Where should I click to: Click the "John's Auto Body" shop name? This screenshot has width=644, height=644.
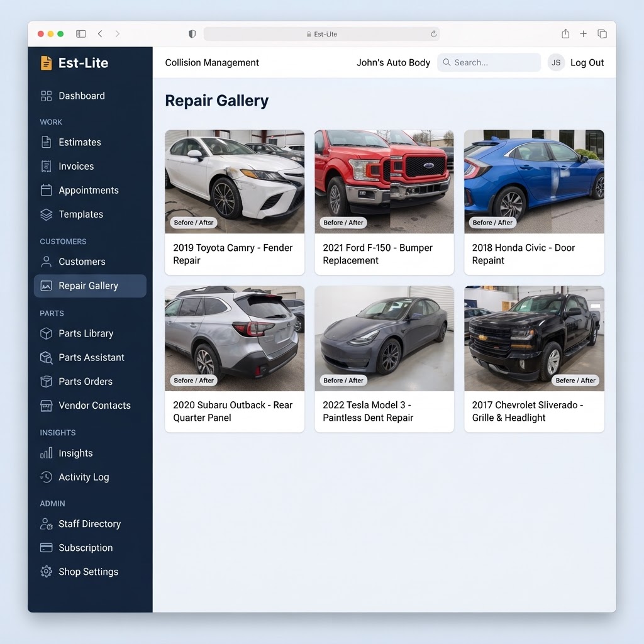coord(393,62)
